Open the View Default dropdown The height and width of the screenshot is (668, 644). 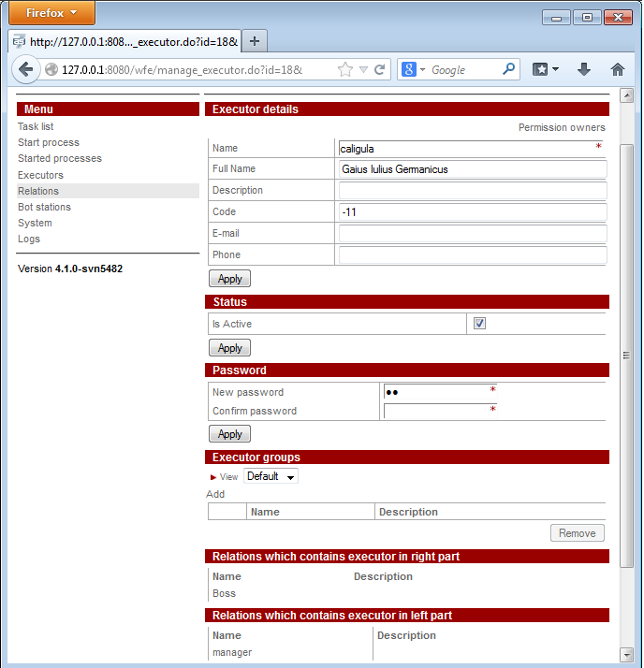point(271,476)
